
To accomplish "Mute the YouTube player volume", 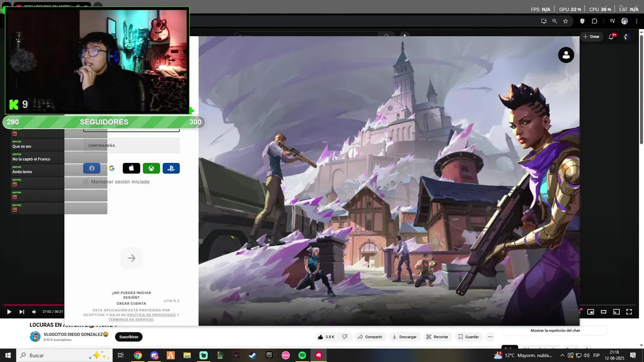I will coord(34,312).
